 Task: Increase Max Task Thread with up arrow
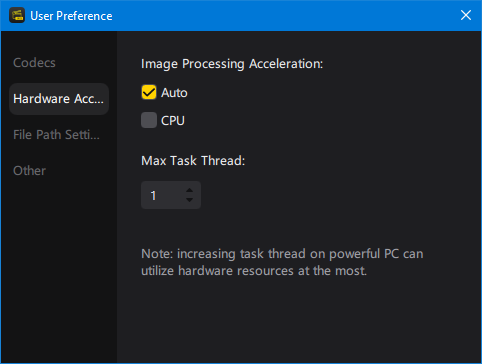189,190
